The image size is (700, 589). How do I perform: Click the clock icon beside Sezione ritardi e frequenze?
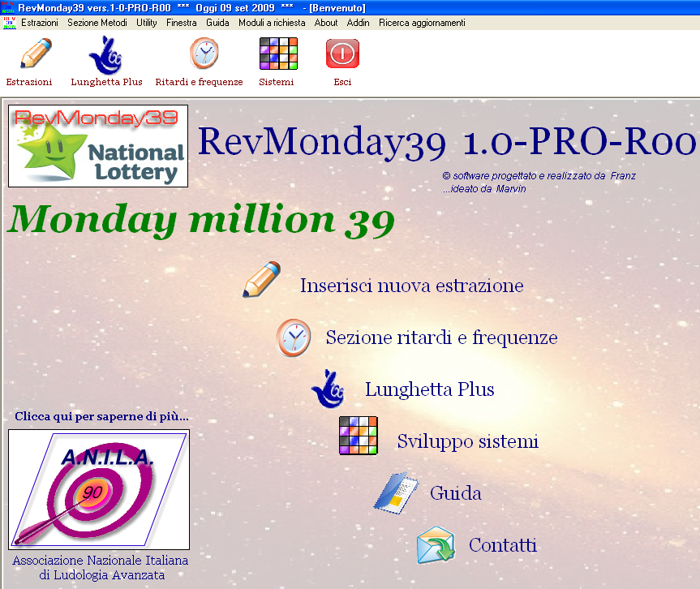tap(294, 337)
